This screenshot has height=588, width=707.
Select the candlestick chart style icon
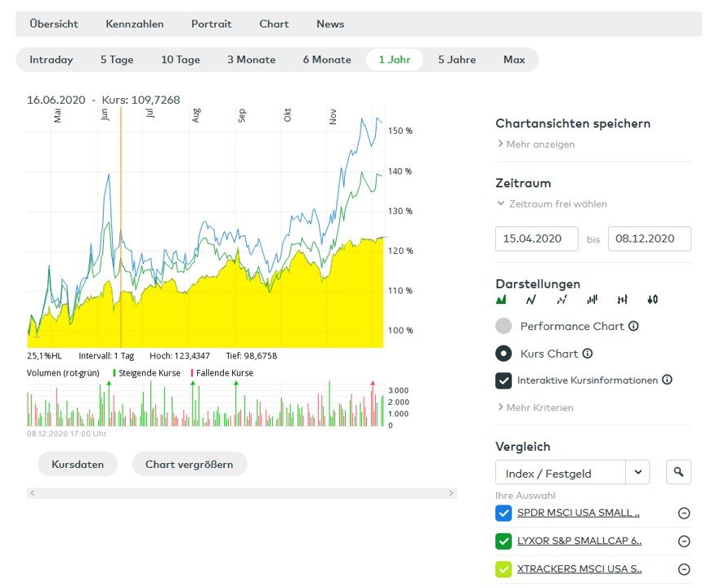click(x=652, y=300)
